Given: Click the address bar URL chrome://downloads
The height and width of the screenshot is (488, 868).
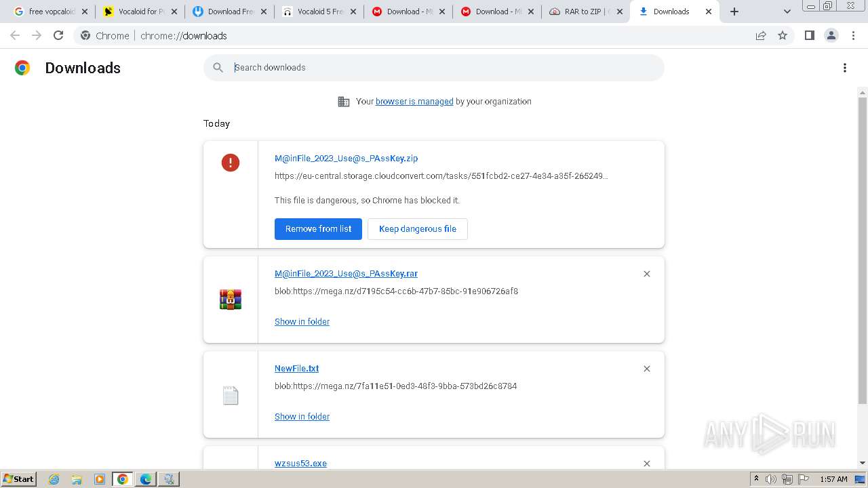Looking at the screenshot, I should [x=183, y=35].
